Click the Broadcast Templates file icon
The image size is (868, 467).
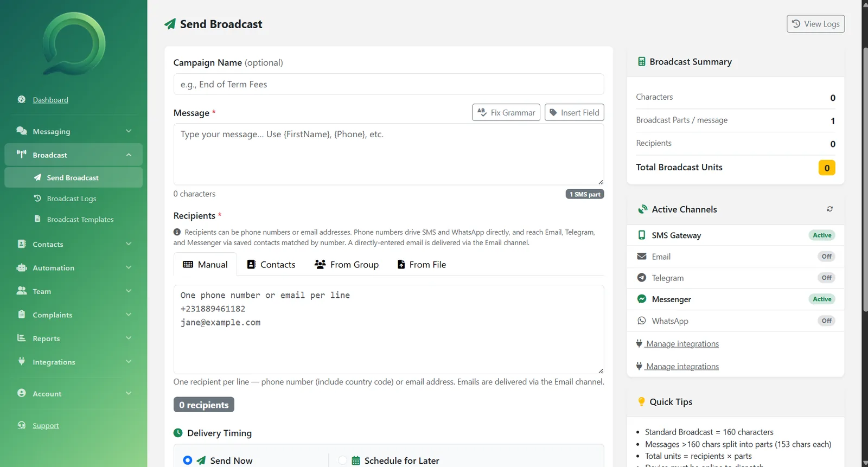pyautogui.click(x=37, y=219)
